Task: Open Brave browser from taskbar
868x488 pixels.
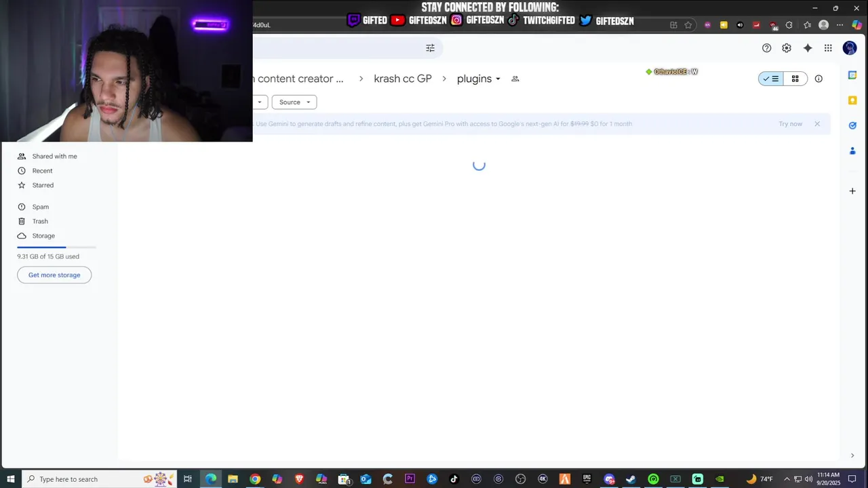Action: point(299,479)
